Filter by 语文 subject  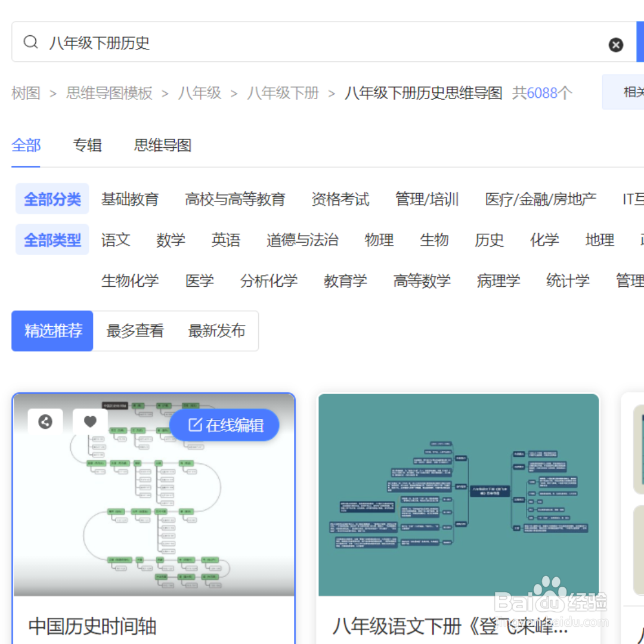point(116,240)
